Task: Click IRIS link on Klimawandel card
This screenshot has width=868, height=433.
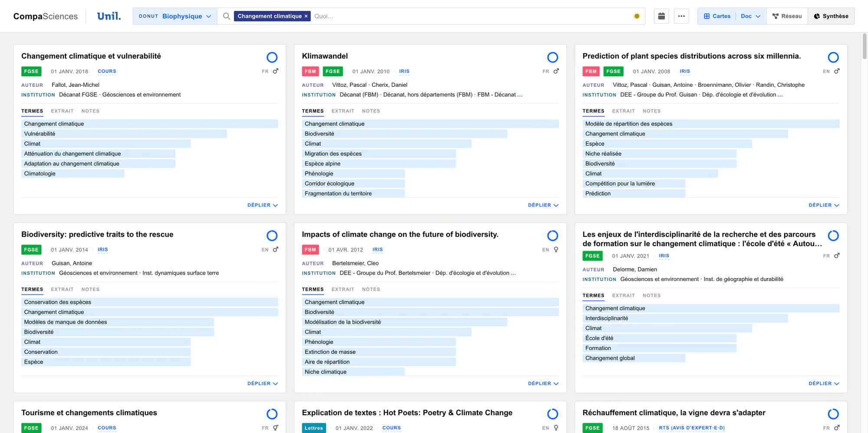Action: 404,71
